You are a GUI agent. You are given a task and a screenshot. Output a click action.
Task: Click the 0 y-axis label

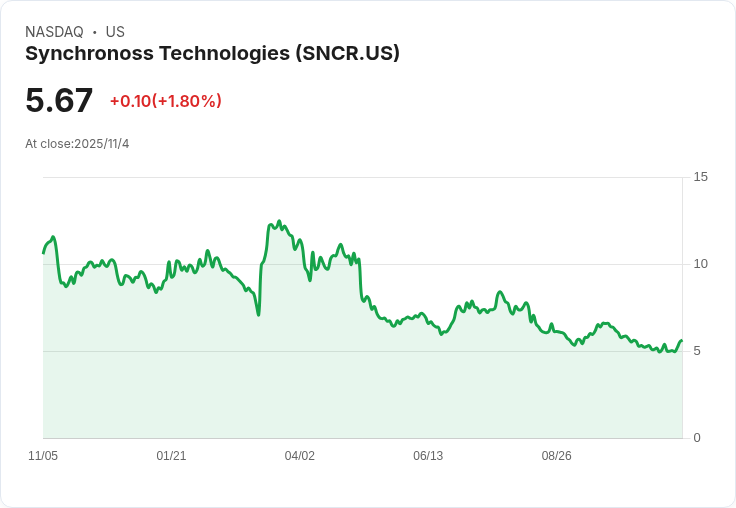697,438
